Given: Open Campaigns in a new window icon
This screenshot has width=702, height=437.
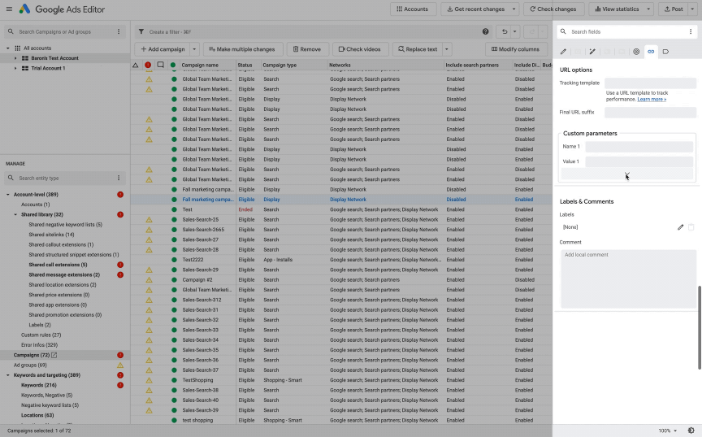Looking at the screenshot, I should [x=54, y=355].
